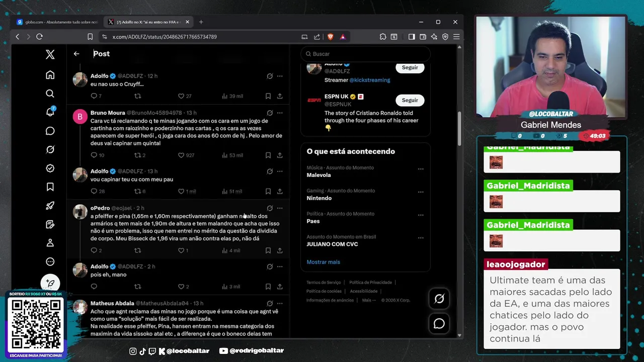Click the Buscar search field
Image resolution: width=644 pixels, height=362 pixels.
pyautogui.click(x=365, y=54)
